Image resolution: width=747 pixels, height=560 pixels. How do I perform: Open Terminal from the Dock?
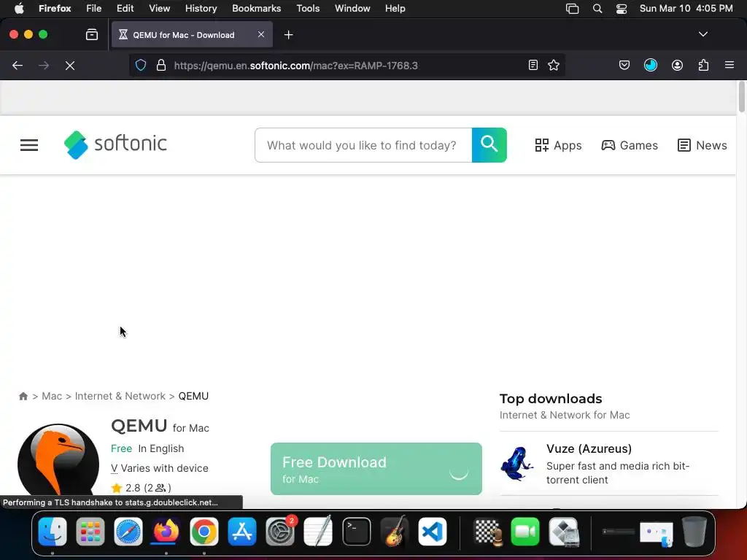[x=356, y=532]
